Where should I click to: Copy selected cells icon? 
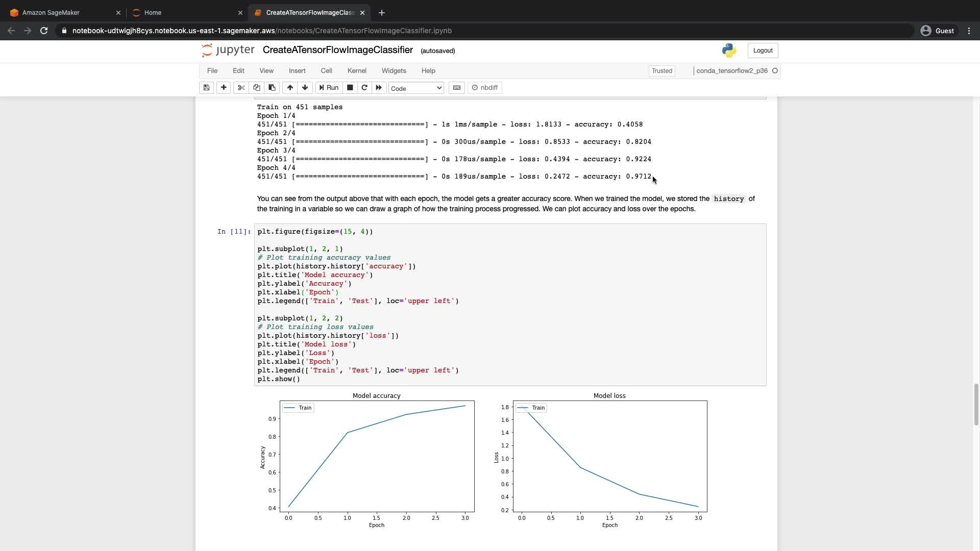click(x=257, y=88)
